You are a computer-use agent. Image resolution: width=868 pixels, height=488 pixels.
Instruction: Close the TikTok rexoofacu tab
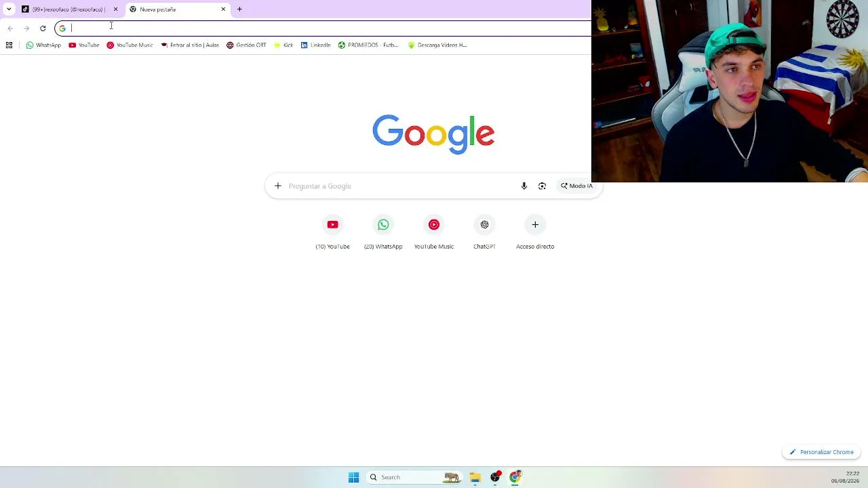pos(115,9)
